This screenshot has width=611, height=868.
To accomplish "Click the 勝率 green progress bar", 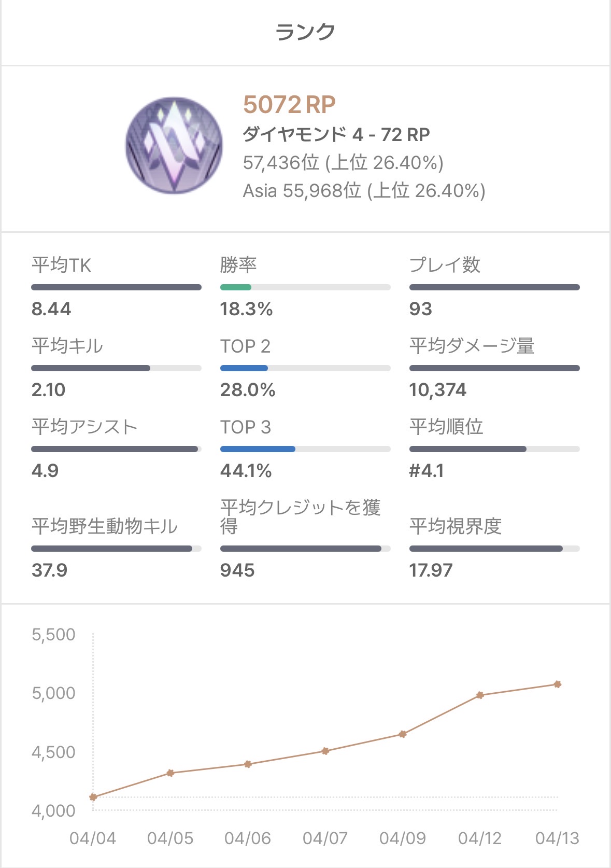I will tap(305, 287).
